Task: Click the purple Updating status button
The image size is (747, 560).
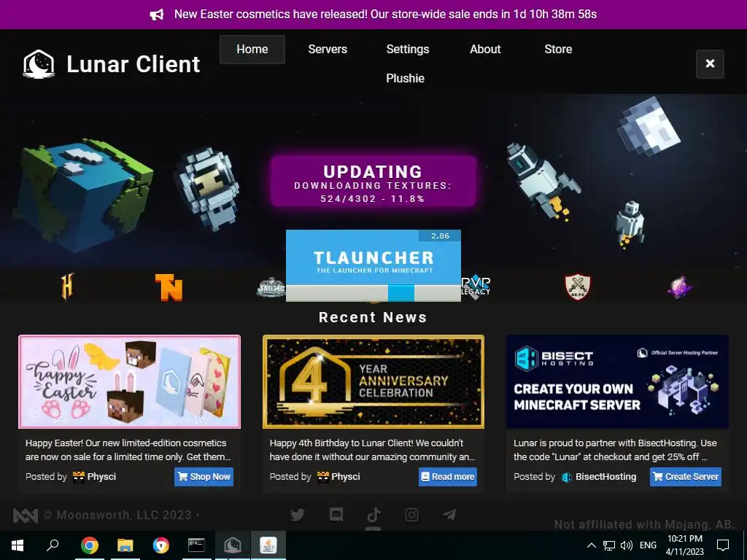Action: coord(373,181)
